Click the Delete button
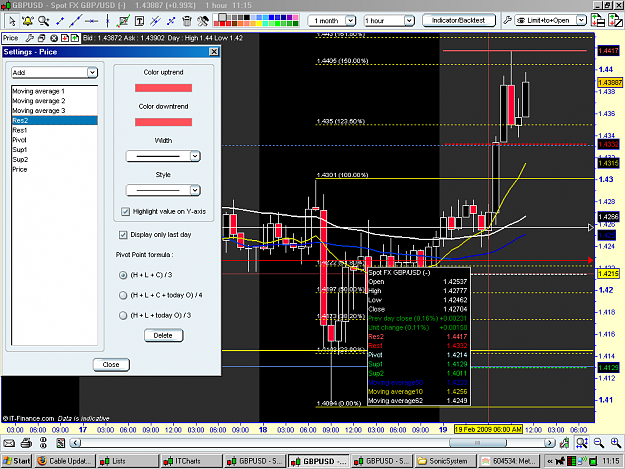The width and height of the screenshot is (625, 469). pos(163,336)
